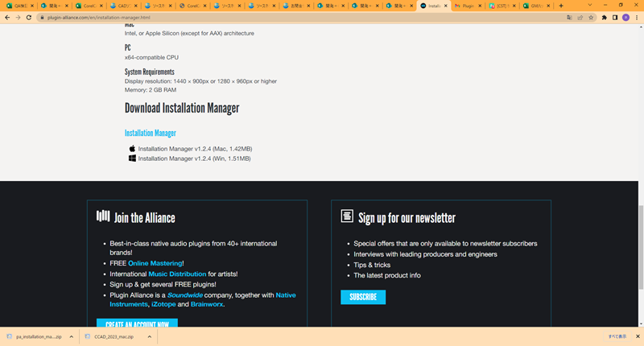Screen dimensions: 644x346
Task: Open a new tab with plus icon
Action: tap(561, 6)
